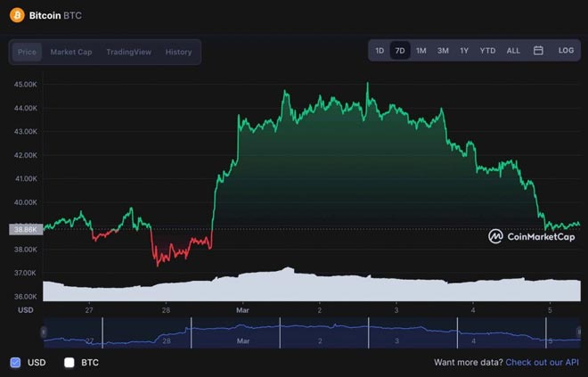Viewport: 588px width, 377px height.
Task: Click the orange Bitcoin logo icon
Action: click(17, 15)
